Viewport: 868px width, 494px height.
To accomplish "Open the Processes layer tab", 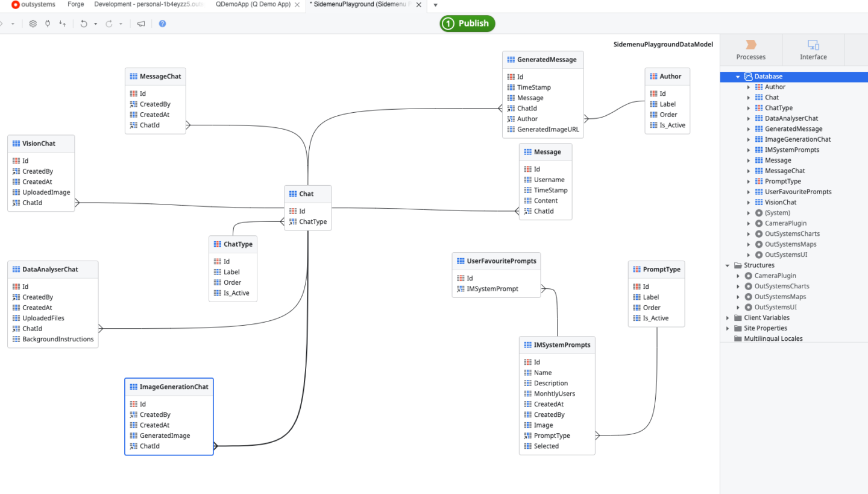I will 750,49.
